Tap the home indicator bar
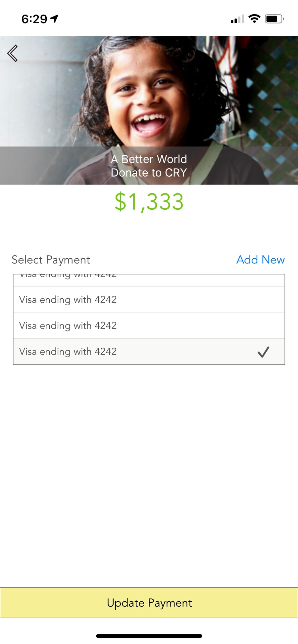Viewport: 298px width, 644px height. [x=149, y=636]
